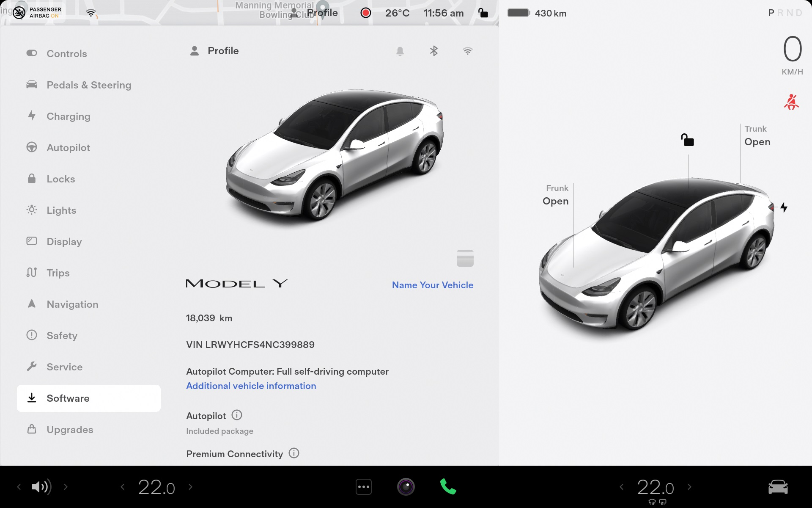Tap the Wi-Fi icon in settings header

click(x=467, y=51)
